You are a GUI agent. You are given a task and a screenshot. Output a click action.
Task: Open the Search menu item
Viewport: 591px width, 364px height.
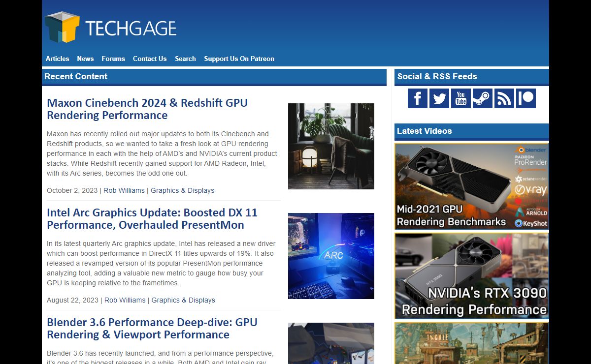pos(185,59)
